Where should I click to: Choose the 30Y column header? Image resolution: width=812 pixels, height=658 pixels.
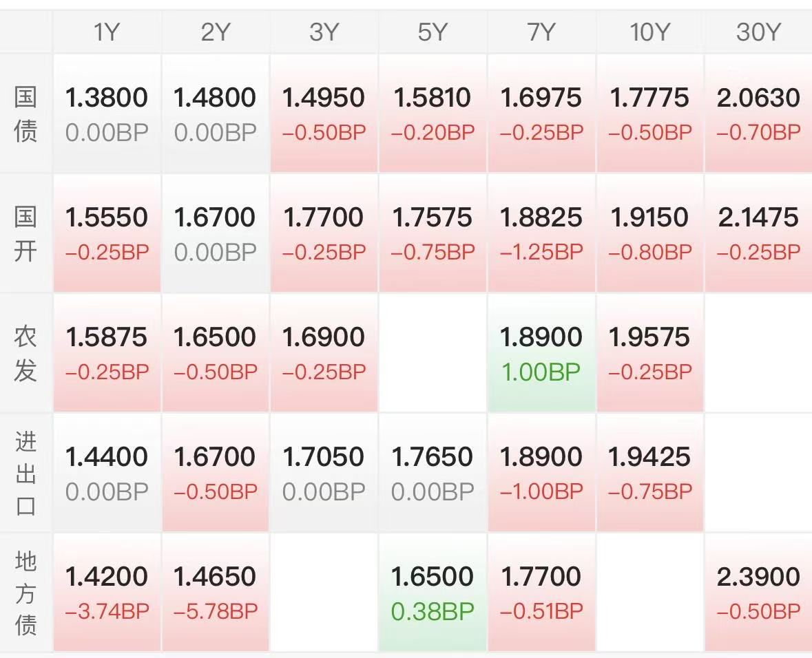[758, 32]
